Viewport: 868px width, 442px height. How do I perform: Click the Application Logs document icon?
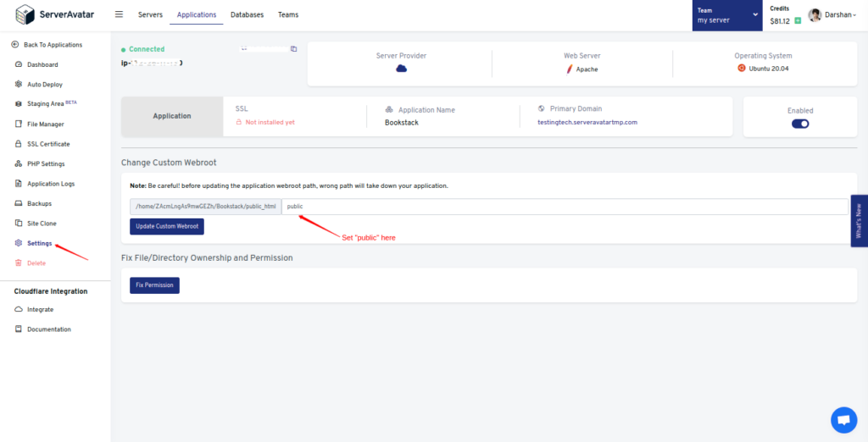pyautogui.click(x=19, y=184)
